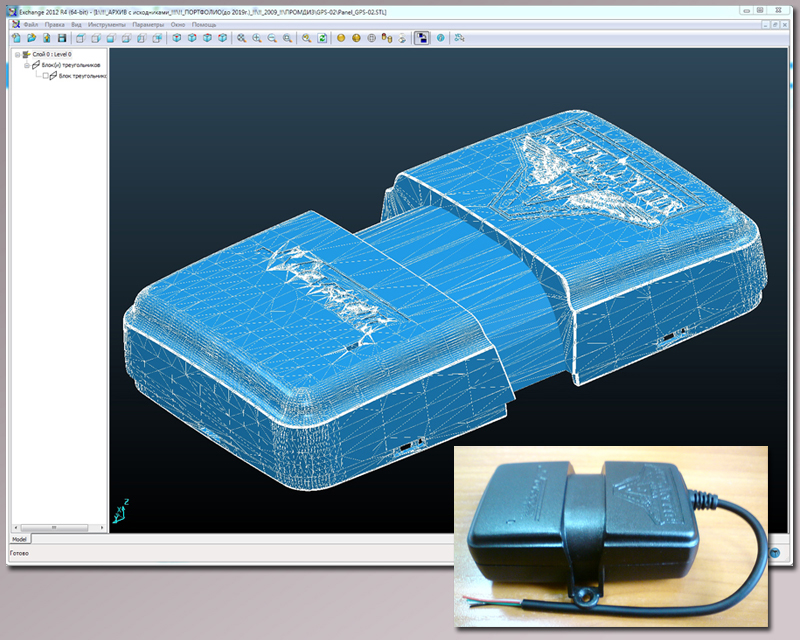The image size is (800, 640).
Task: Save the model with floppy disk icon
Action: click(62, 38)
